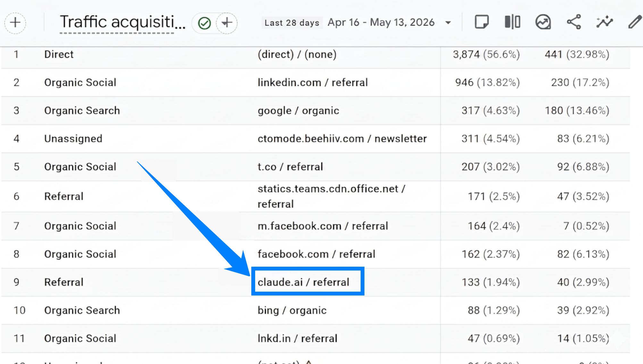Click the 88 (1.29%) value
The image size is (643, 364).
[494, 311]
